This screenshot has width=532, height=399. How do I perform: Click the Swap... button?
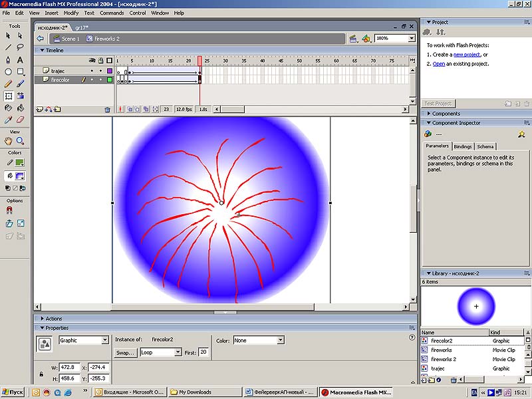tap(125, 352)
